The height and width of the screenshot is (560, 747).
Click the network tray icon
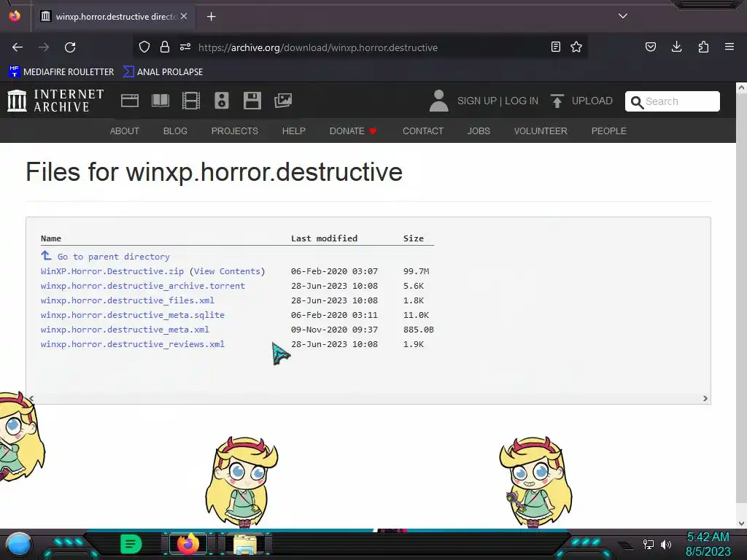coord(648,544)
